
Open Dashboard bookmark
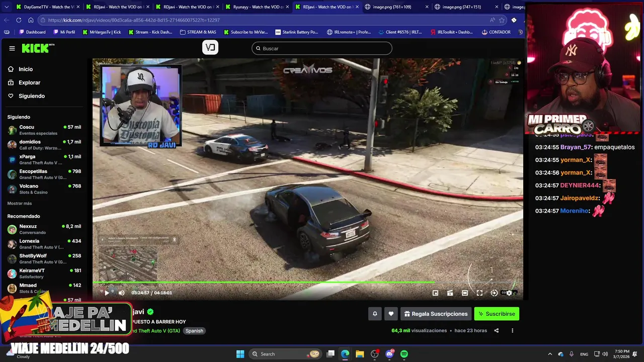32,32
